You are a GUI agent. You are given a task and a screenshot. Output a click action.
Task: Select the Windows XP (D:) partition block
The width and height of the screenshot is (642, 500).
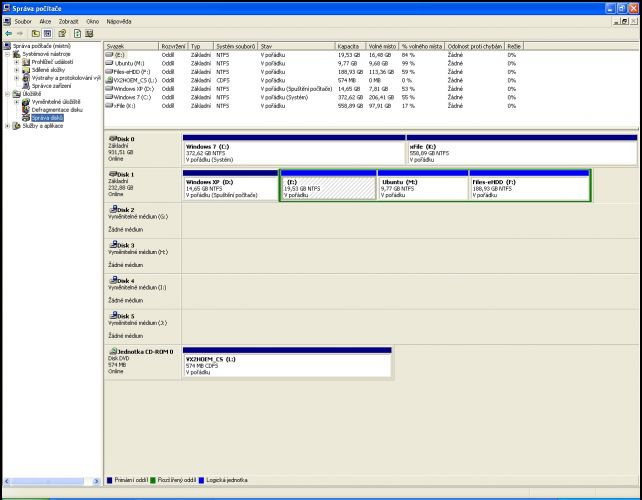231,186
